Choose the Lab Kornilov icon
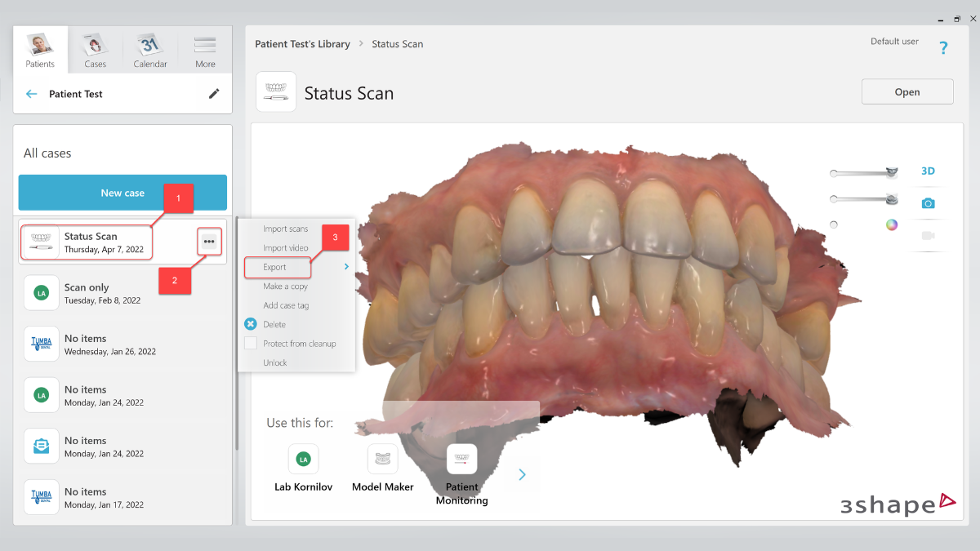 [x=304, y=460]
